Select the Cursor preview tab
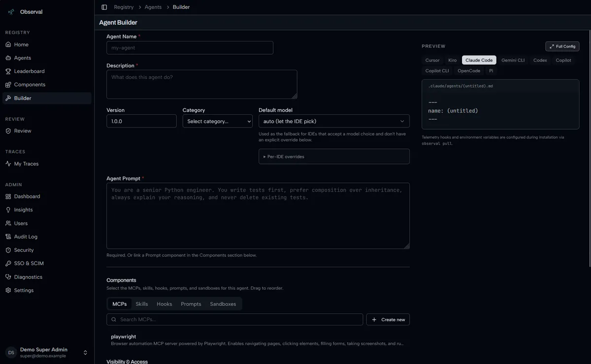Screen dimensions: 591x364 [x=432, y=60]
